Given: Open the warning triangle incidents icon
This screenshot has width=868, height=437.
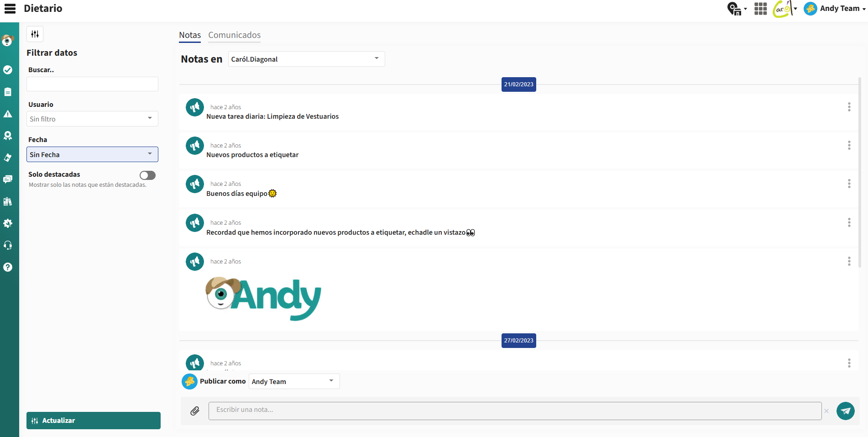Looking at the screenshot, I should tap(8, 114).
